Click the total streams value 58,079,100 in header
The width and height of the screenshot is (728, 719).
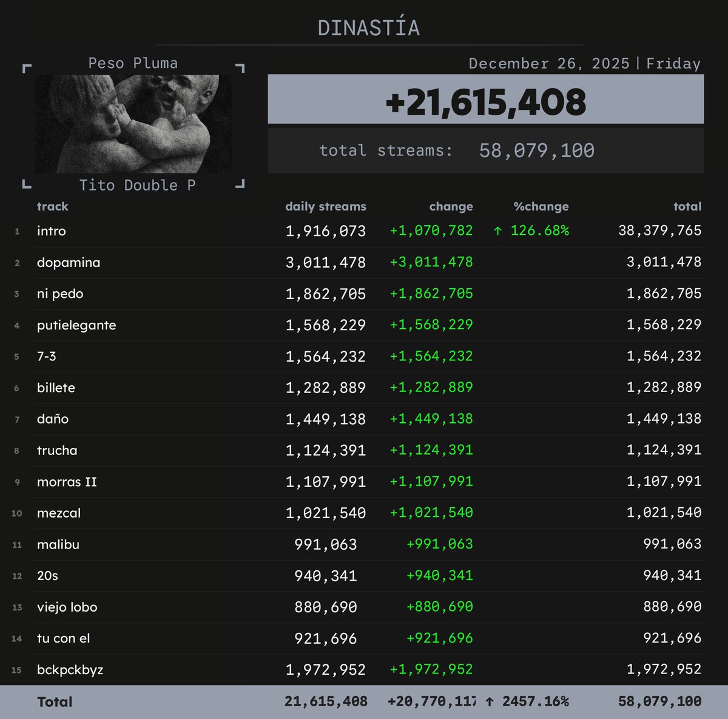tap(537, 150)
